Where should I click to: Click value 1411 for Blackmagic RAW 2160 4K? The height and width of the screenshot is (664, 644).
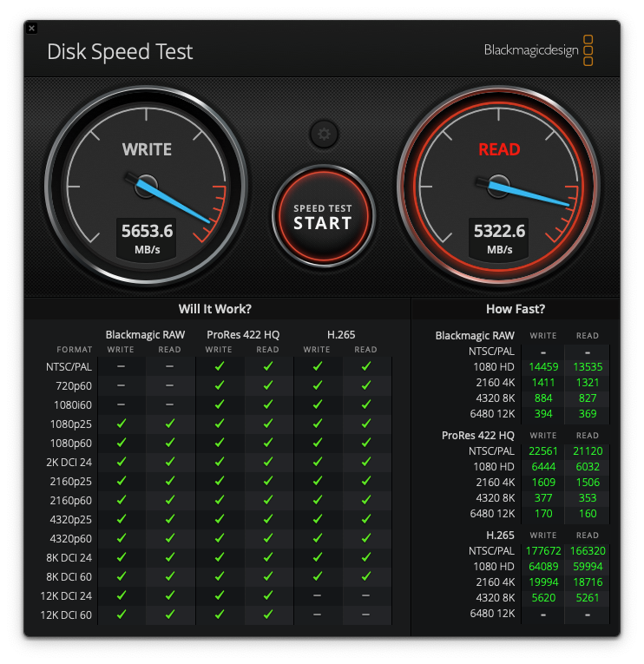543,383
